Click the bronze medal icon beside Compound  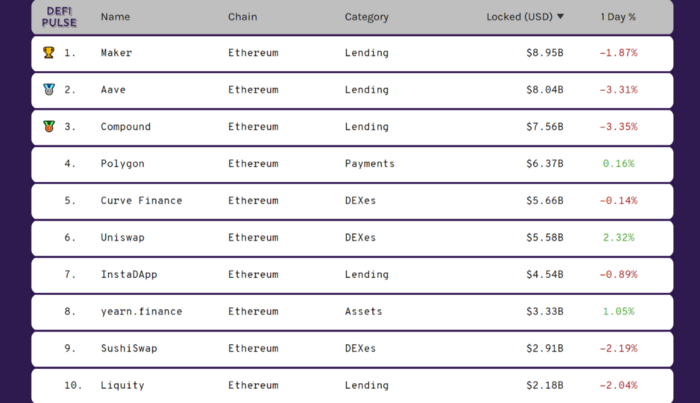click(x=48, y=127)
